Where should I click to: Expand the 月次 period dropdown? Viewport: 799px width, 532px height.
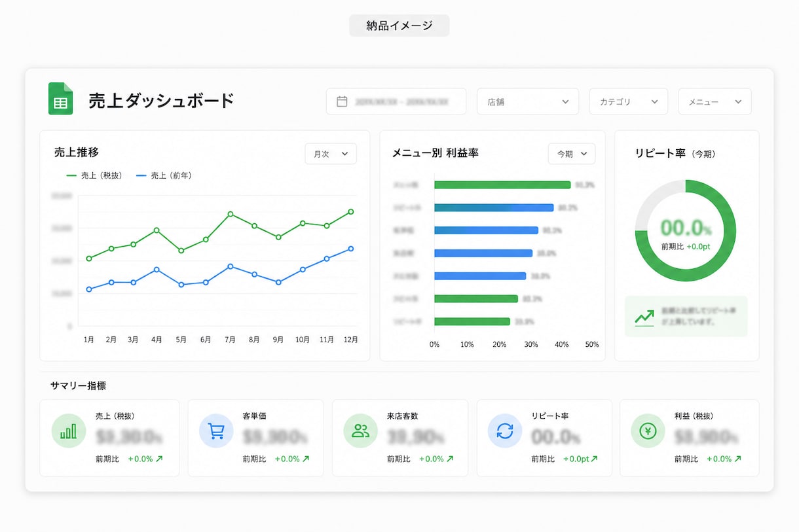click(331, 154)
